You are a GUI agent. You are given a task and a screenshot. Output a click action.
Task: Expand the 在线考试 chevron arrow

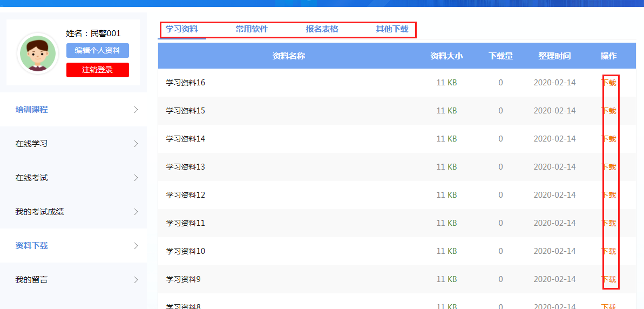click(x=135, y=178)
